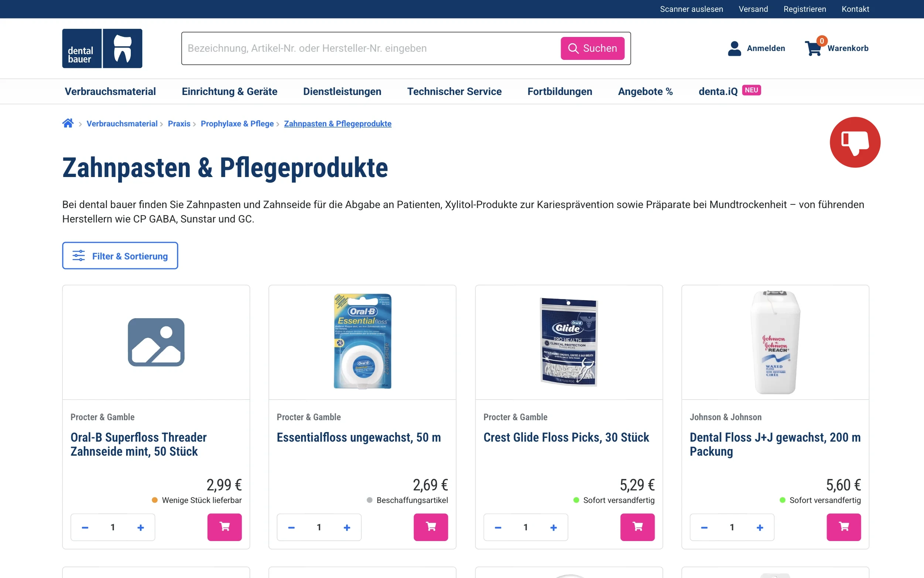This screenshot has width=924, height=578.
Task: Click the dental bauer logo
Action: point(102,48)
